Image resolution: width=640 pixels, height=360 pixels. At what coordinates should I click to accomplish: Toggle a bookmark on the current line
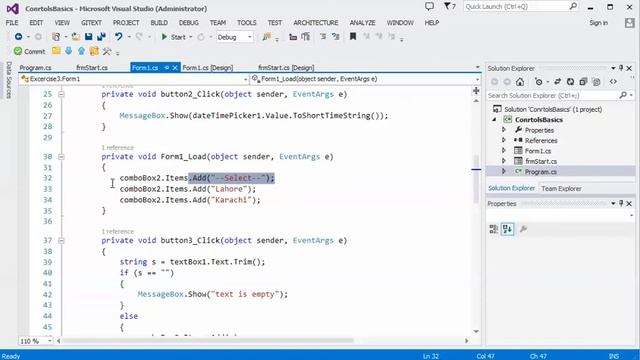[353, 37]
